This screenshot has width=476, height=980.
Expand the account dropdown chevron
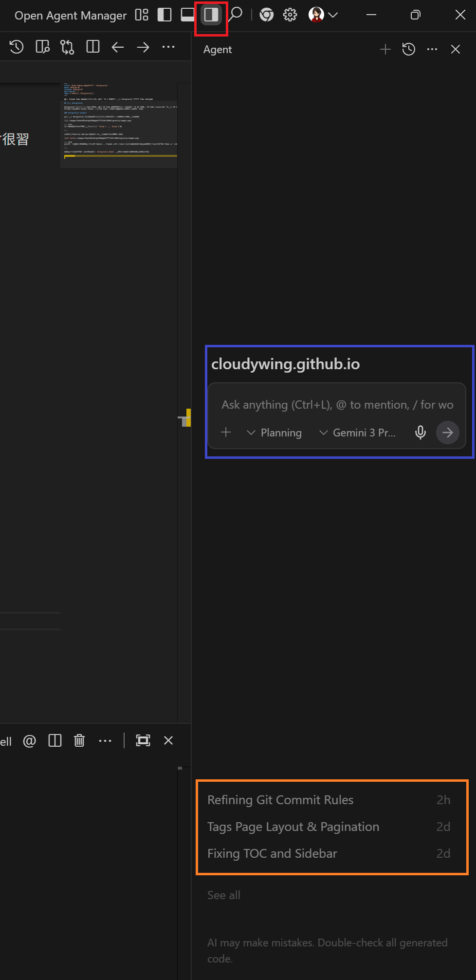[x=333, y=15]
